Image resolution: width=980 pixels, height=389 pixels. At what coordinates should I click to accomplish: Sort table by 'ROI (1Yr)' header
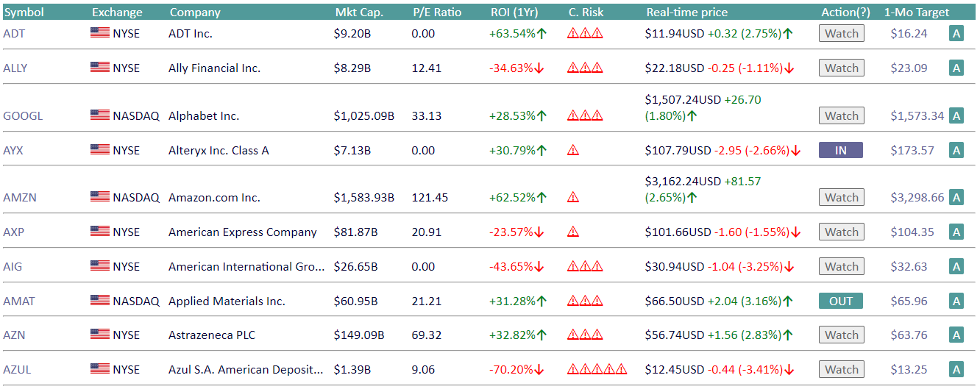pyautogui.click(x=517, y=12)
